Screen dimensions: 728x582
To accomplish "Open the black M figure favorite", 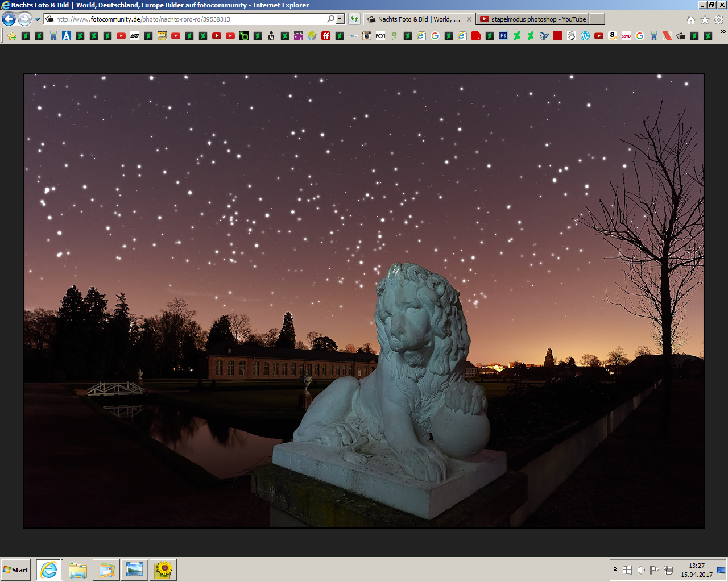I will 271,36.
